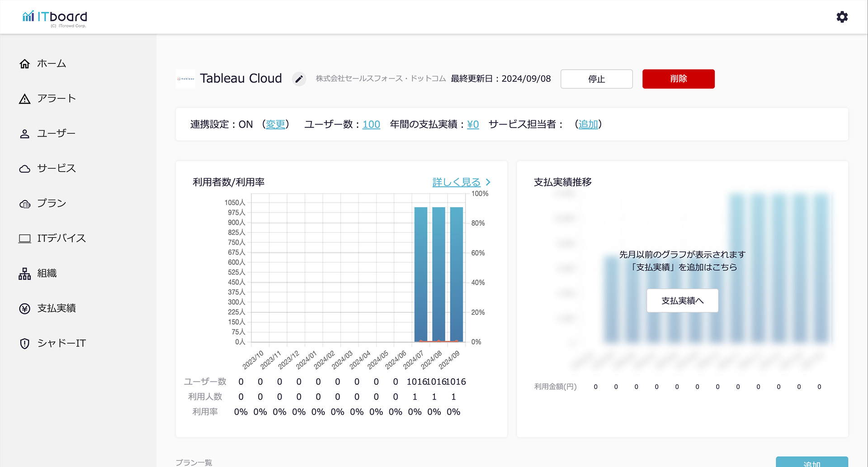
Task: Click the cloud service icon
Action: 25,169
